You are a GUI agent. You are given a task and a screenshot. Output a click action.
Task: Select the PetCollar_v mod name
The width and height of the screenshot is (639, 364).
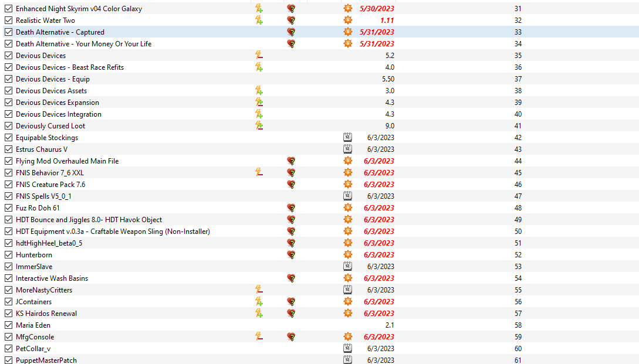(x=33, y=349)
